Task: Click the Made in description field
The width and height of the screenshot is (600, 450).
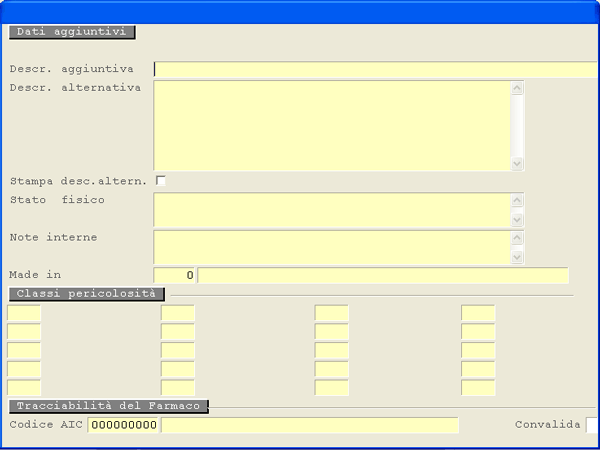Action: (x=383, y=275)
